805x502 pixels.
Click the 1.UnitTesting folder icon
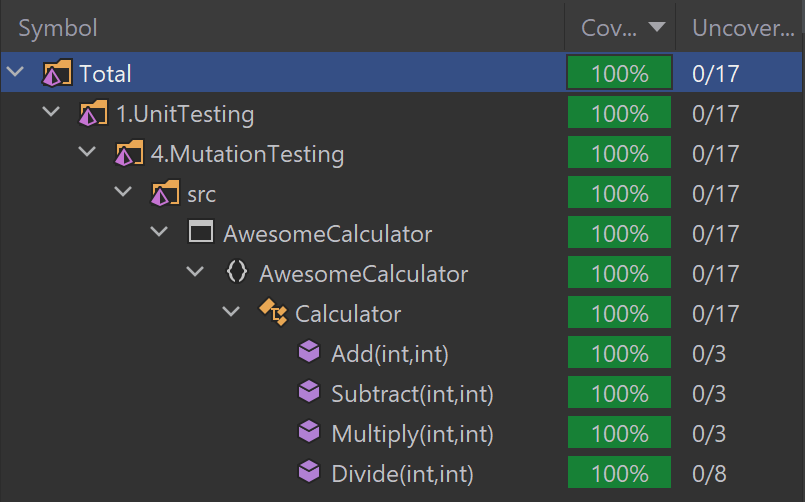point(93,113)
